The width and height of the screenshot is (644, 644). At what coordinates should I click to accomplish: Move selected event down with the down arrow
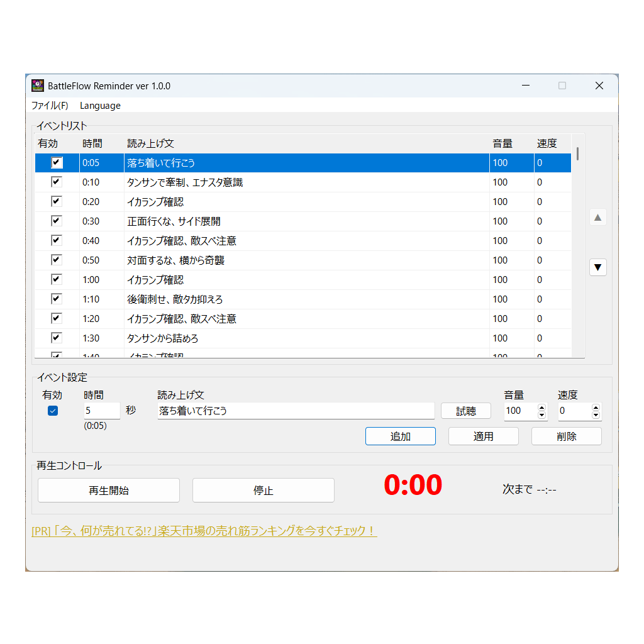pos(598,267)
